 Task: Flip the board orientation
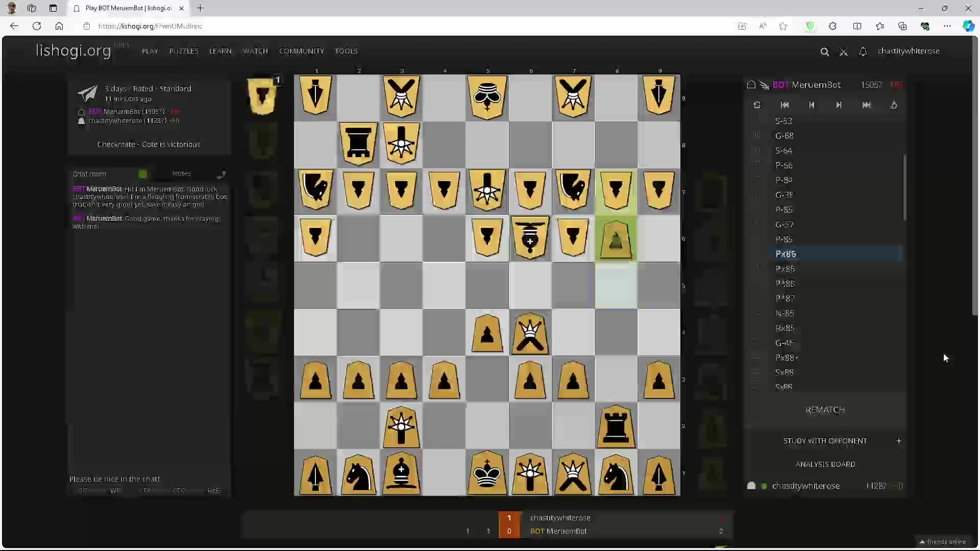click(757, 105)
